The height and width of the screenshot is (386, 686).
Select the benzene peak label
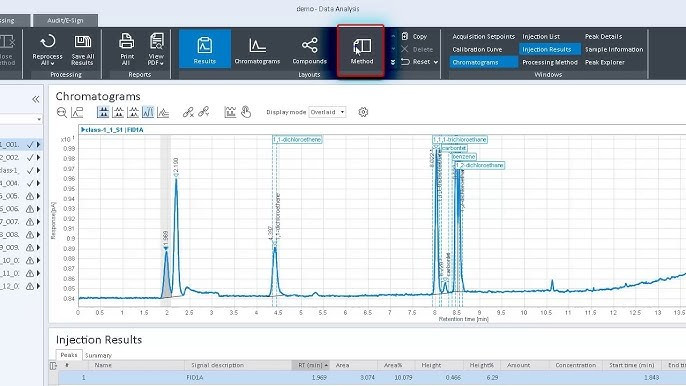click(464, 157)
